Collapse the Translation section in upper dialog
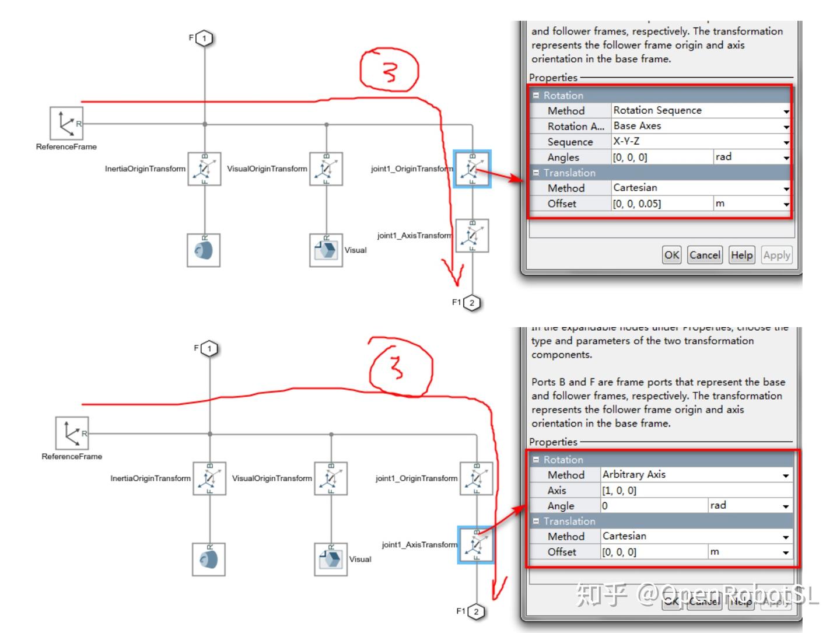This screenshot has height=633, width=840. [x=536, y=173]
